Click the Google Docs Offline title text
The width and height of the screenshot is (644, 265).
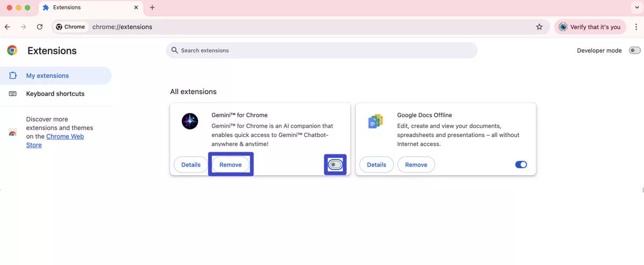click(x=425, y=115)
